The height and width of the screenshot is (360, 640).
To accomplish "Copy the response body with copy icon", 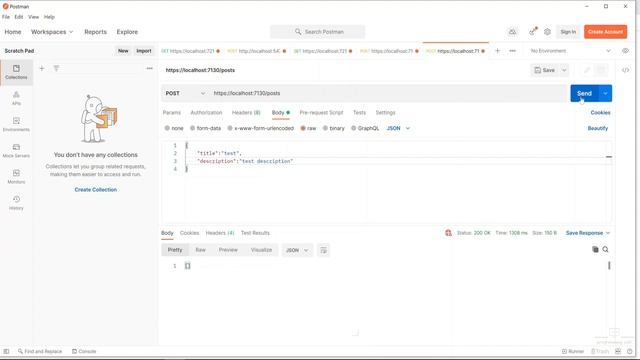I will [x=595, y=249].
